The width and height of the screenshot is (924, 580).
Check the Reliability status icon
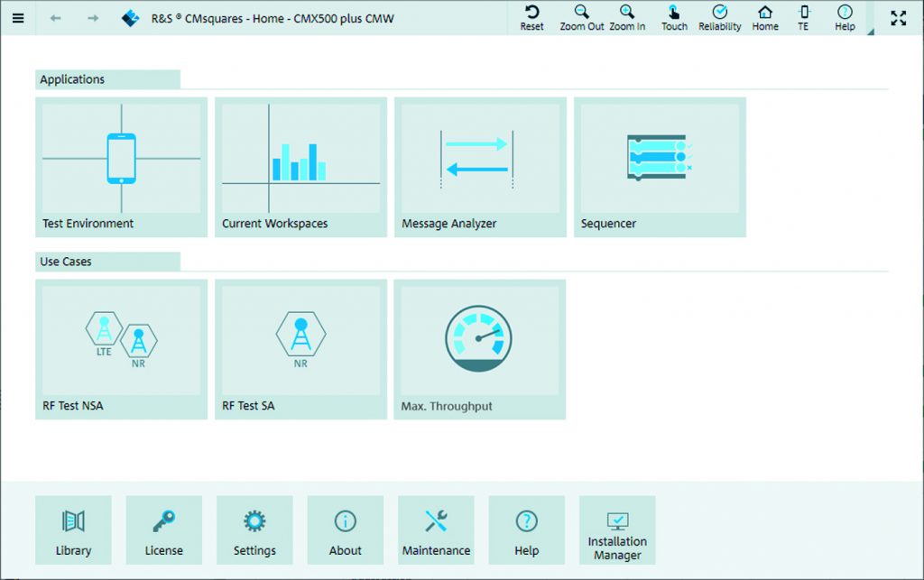(719, 18)
